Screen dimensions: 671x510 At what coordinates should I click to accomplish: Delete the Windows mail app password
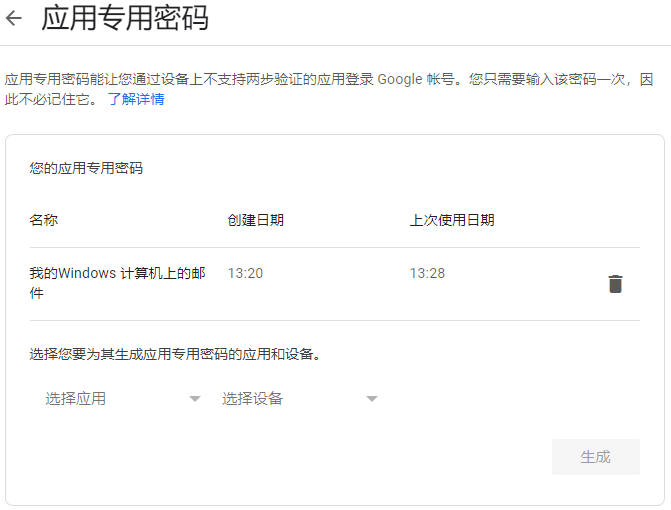[615, 284]
